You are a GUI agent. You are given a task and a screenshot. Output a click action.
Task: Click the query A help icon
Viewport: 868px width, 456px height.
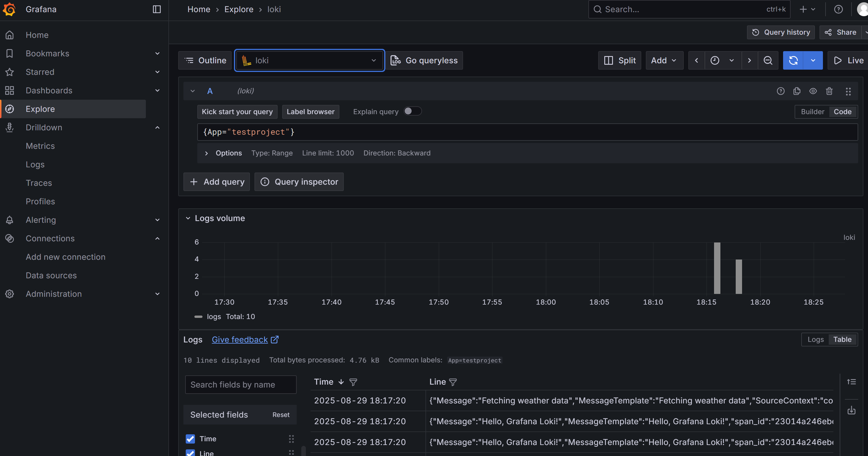(780, 91)
